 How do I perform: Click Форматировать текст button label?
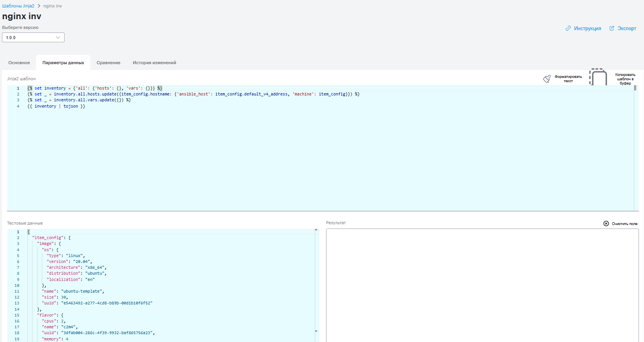568,79
